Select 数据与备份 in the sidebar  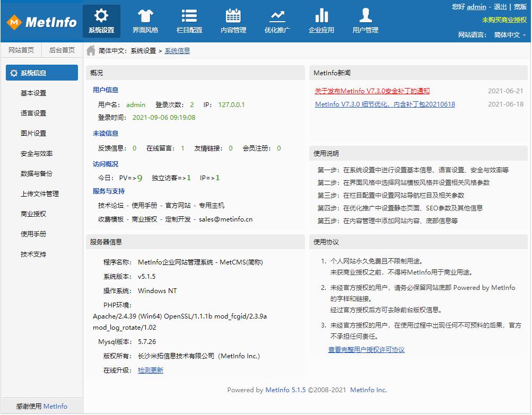pos(37,174)
